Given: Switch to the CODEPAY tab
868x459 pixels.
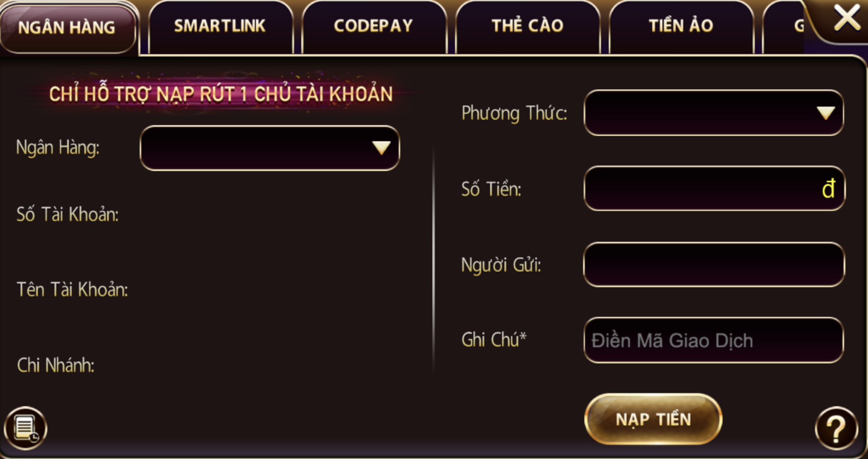Looking at the screenshot, I should pyautogui.click(x=373, y=25).
